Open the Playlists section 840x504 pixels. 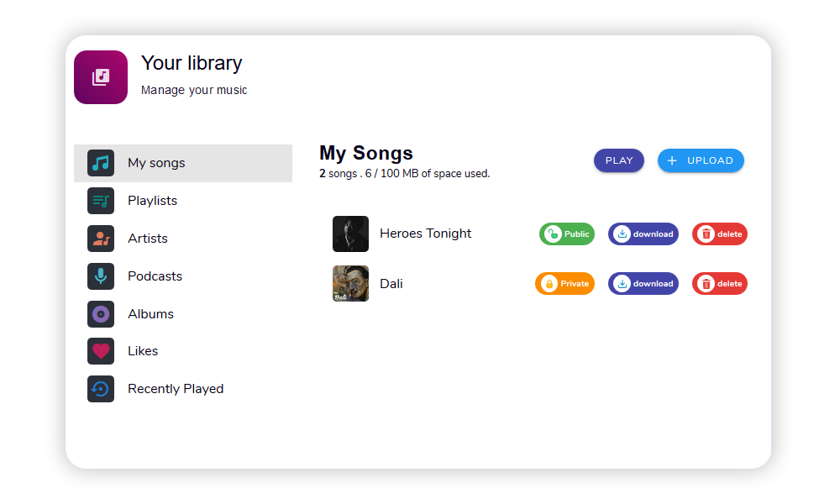(x=152, y=201)
